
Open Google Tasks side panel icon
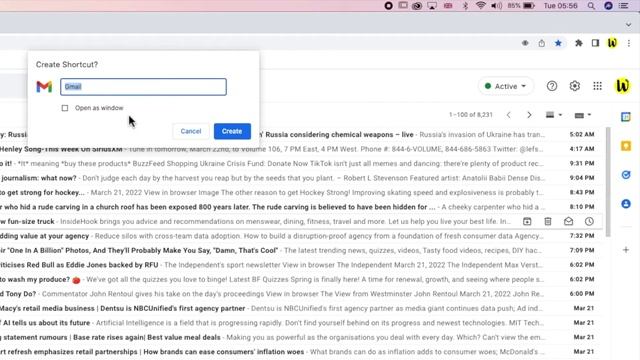point(626,175)
